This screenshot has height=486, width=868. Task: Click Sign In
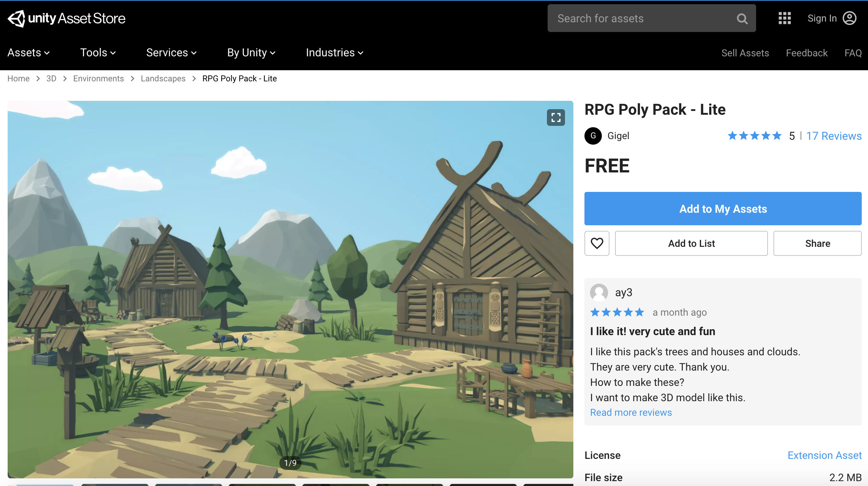pos(822,18)
